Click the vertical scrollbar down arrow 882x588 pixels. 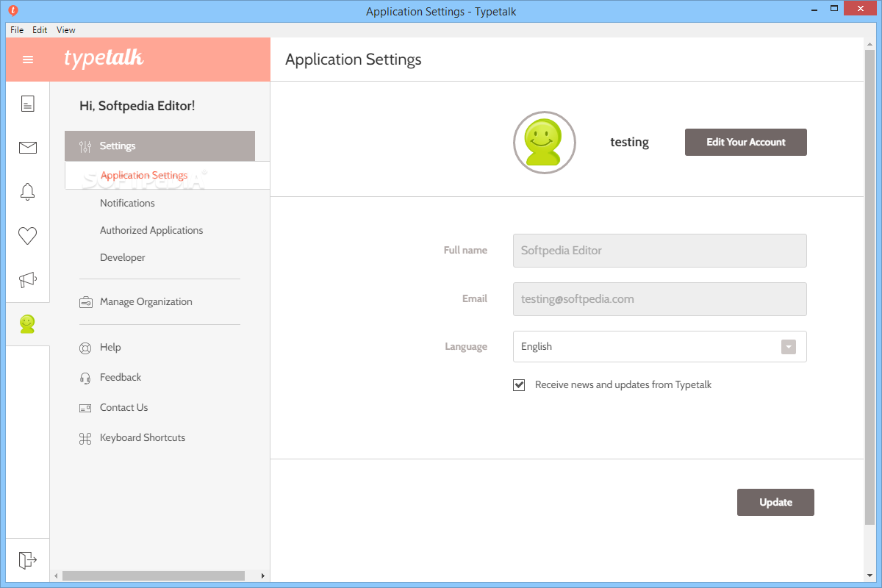tap(870, 576)
